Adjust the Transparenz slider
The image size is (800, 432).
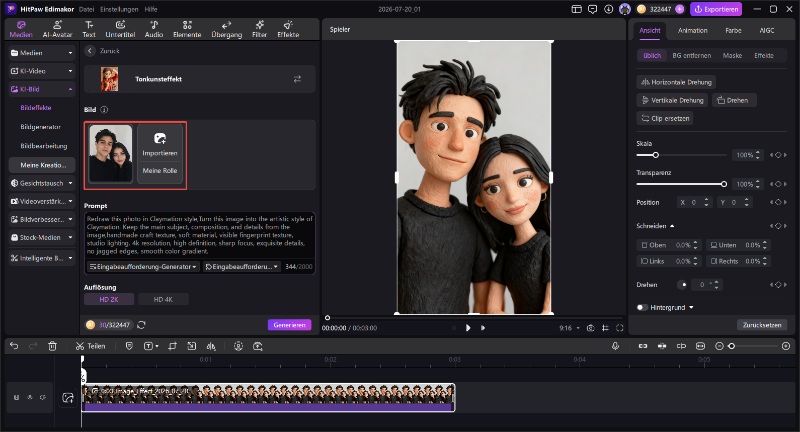point(682,184)
